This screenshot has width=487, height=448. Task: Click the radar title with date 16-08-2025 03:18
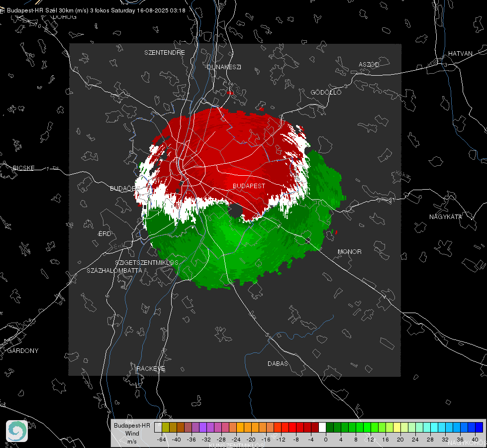pyautogui.click(x=96, y=10)
